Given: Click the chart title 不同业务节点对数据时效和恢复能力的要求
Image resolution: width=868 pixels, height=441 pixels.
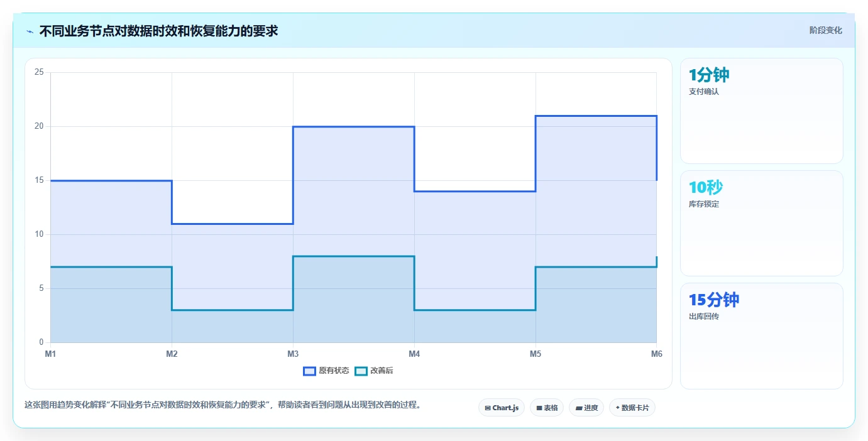Looking at the screenshot, I should click(158, 31).
